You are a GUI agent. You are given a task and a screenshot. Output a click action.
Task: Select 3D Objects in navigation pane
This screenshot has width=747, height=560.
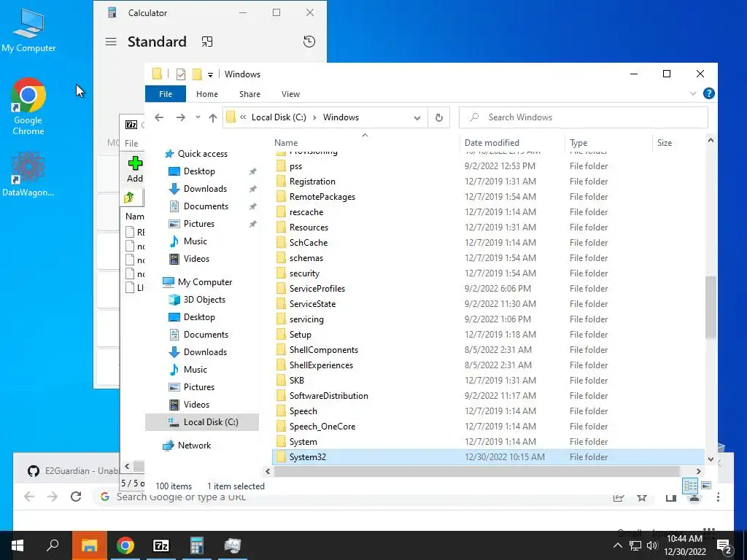click(204, 300)
